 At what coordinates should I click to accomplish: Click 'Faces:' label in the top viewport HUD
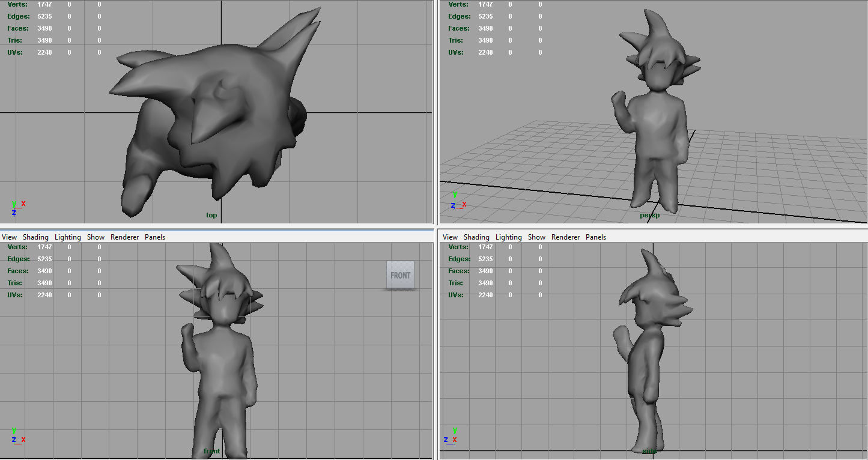[17, 28]
